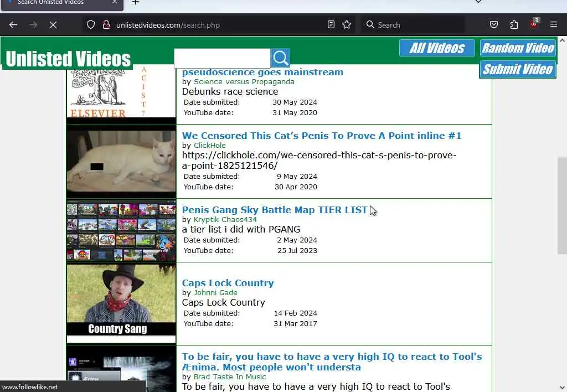The height and width of the screenshot is (392, 567).
Task: Click the Country Sang cowboy thumbnail
Action: tap(121, 303)
